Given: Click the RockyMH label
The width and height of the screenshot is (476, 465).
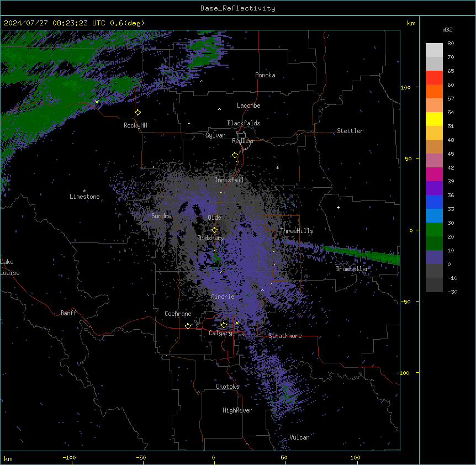Looking at the screenshot, I should [x=135, y=125].
